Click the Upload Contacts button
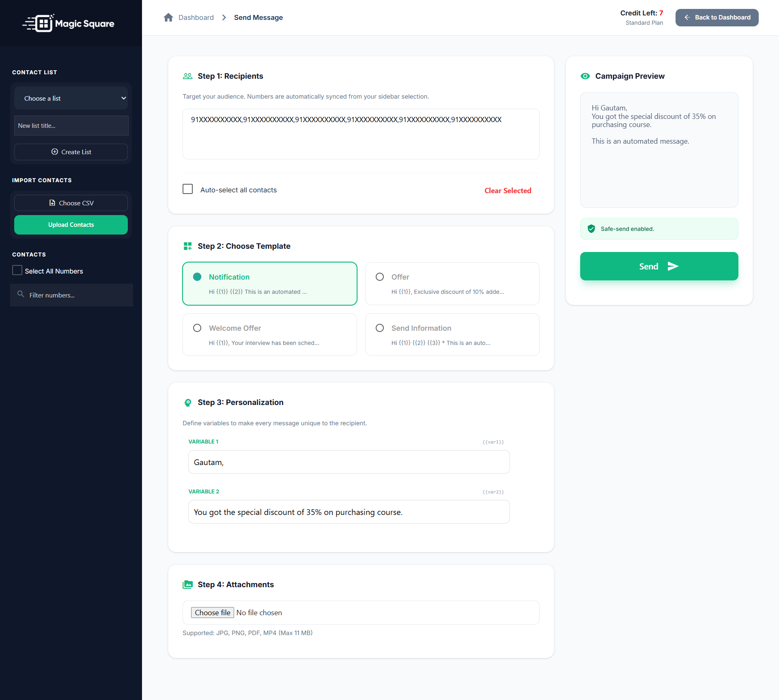 71,225
